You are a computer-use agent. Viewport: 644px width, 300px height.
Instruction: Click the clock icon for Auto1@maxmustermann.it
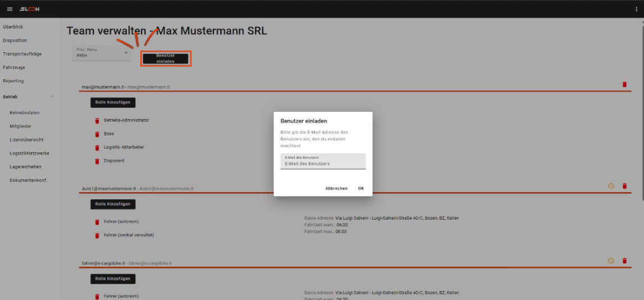tap(611, 186)
